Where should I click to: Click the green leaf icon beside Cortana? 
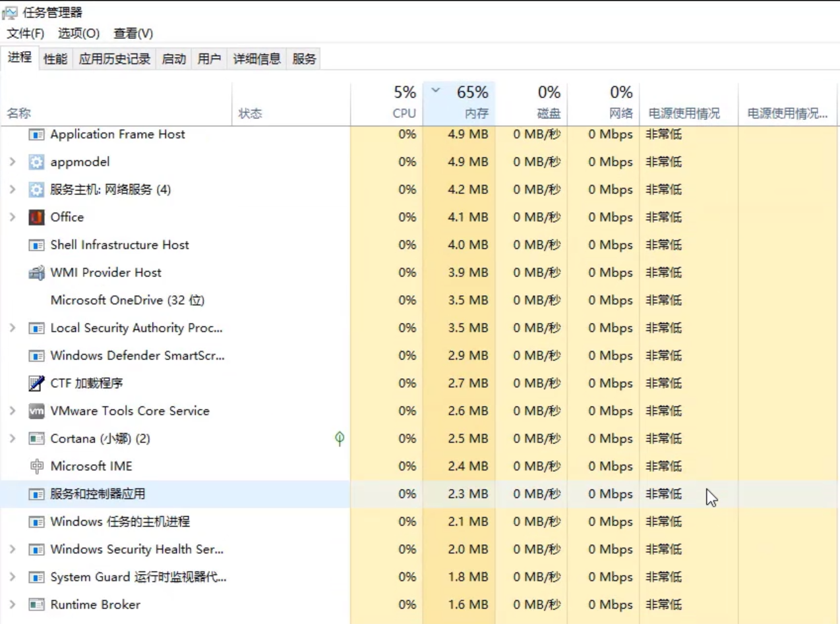[x=340, y=438]
